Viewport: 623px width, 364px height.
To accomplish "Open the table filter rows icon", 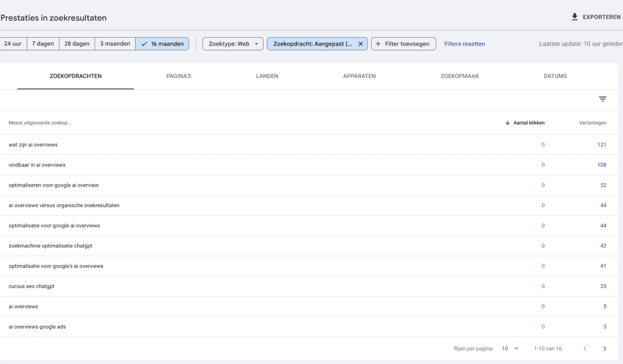I will (x=602, y=99).
